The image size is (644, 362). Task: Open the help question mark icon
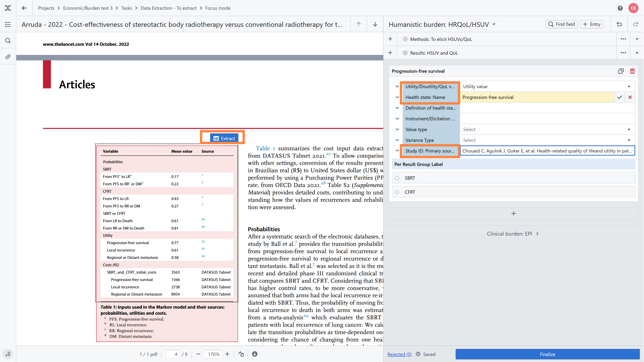tap(620, 8)
